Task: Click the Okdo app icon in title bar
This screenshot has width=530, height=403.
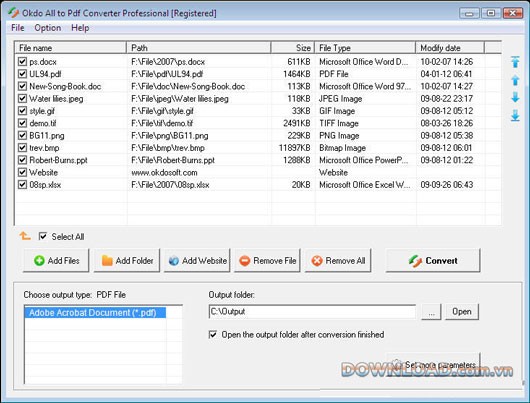Action: coord(14,13)
